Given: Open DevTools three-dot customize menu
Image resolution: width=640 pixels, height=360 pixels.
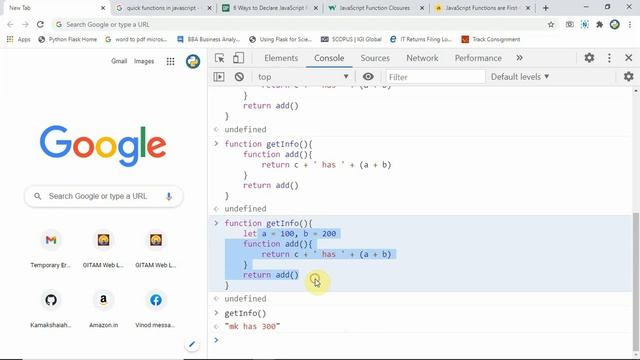Looking at the screenshot, I should pos(609,58).
